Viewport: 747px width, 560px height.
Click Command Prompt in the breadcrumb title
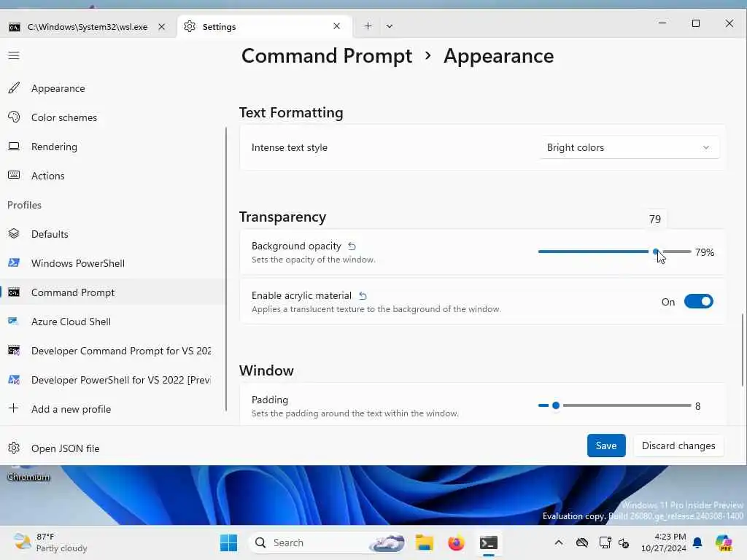326,56
